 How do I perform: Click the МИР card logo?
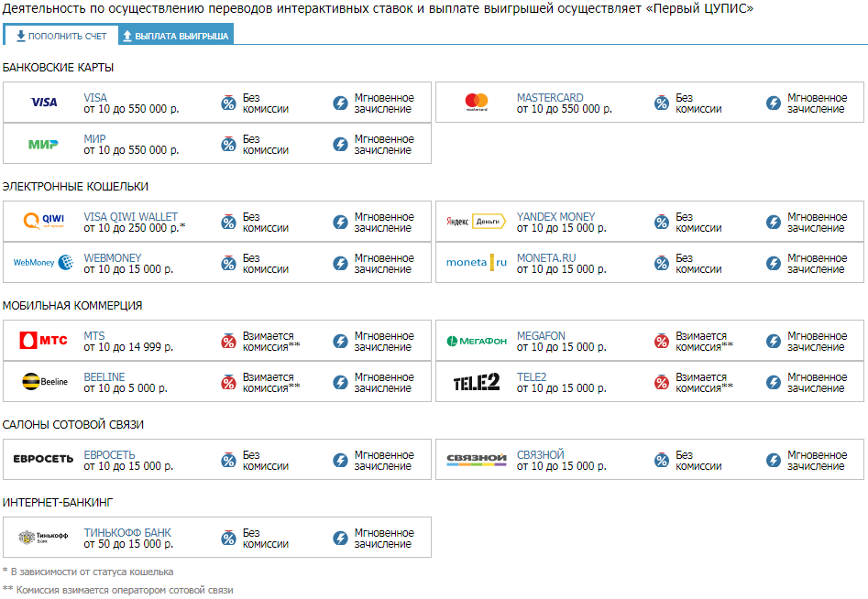pyautogui.click(x=43, y=145)
